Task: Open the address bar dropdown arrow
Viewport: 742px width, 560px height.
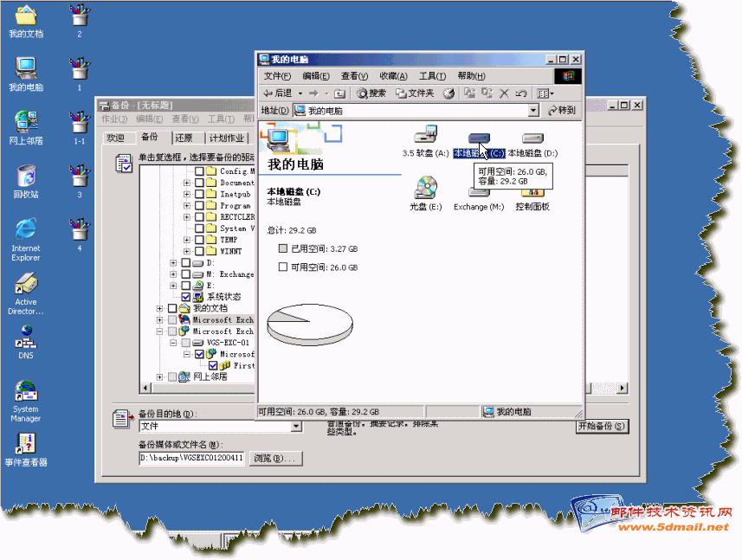Action: 533,111
